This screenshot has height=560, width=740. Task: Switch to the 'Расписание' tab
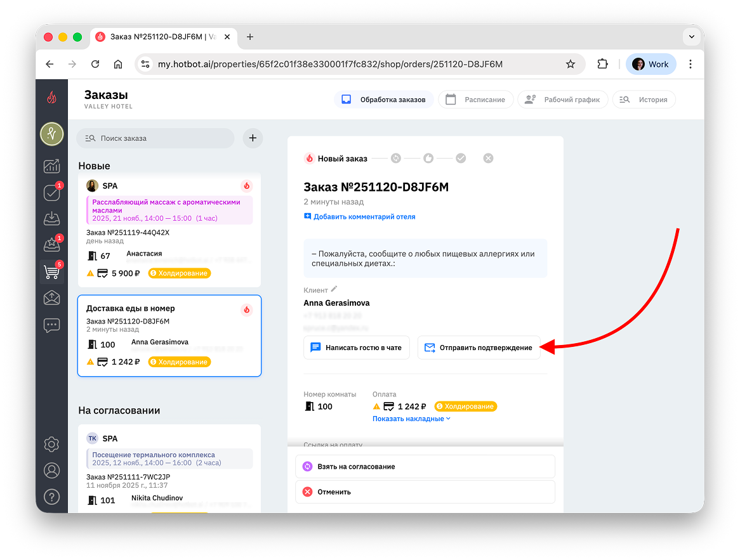(x=476, y=100)
